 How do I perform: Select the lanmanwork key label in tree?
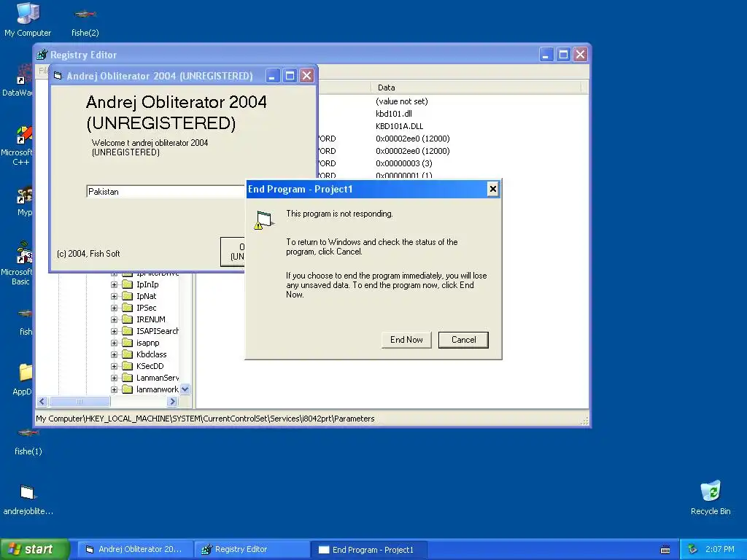pos(158,389)
